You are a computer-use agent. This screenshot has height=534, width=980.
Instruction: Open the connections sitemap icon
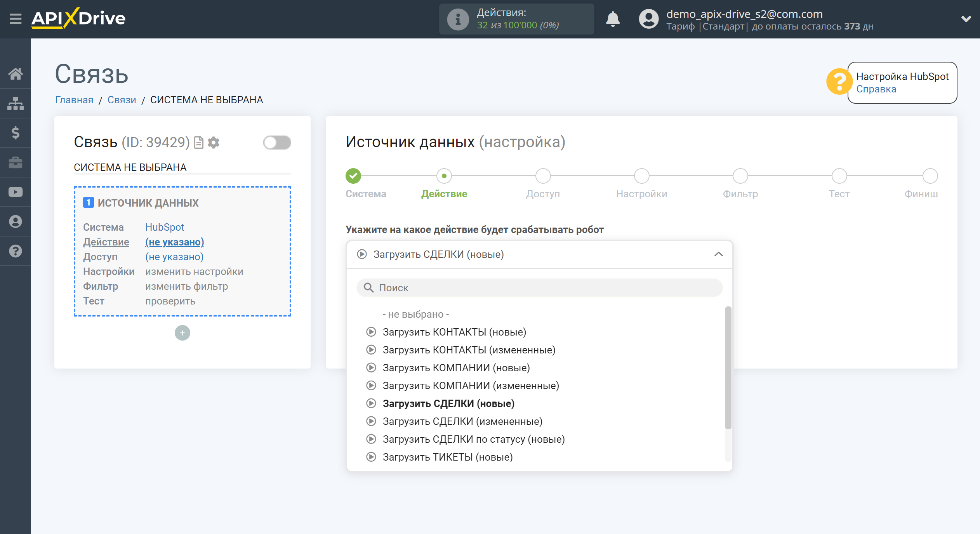16,103
